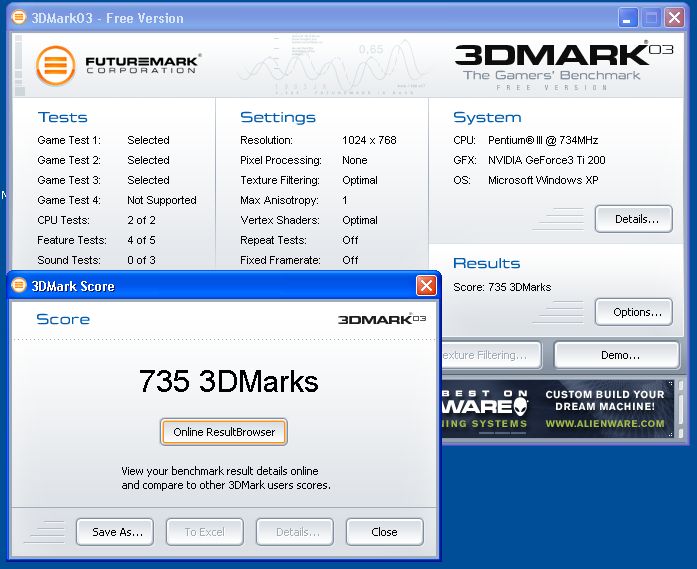Image resolution: width=697 pixels, height=569 pixels.
Task: Click the '1024 x 768' resolution value
Action: pyautogui.click(x=369, y=140)
